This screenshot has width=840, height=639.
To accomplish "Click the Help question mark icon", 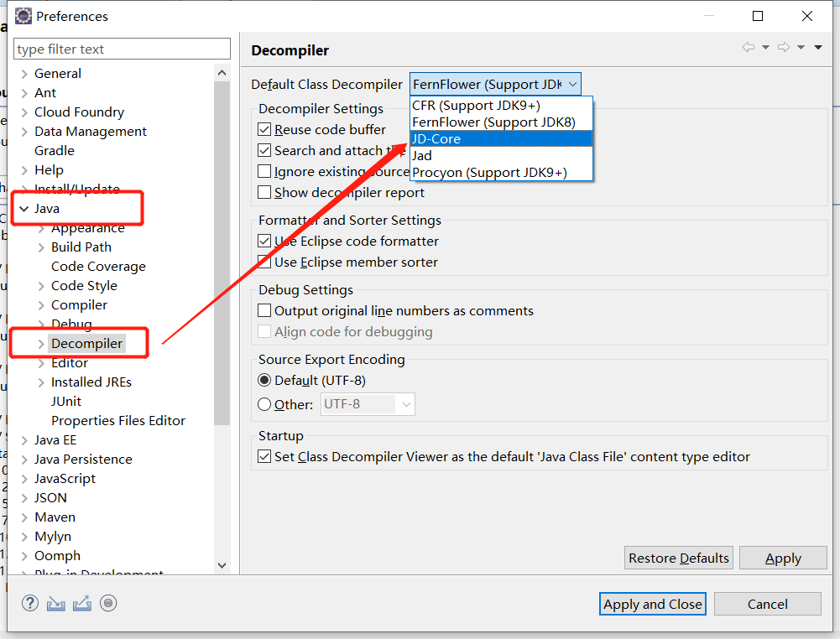I will coord(30,603).
